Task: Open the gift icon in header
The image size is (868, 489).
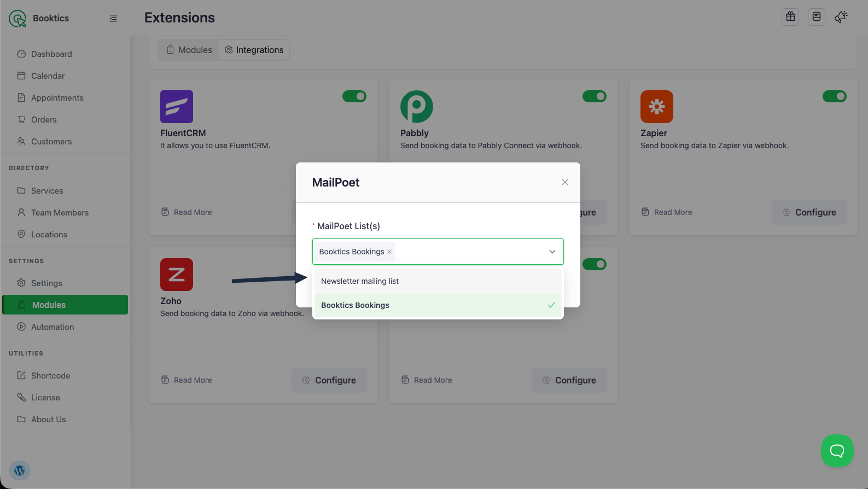Action: [790, 17]
